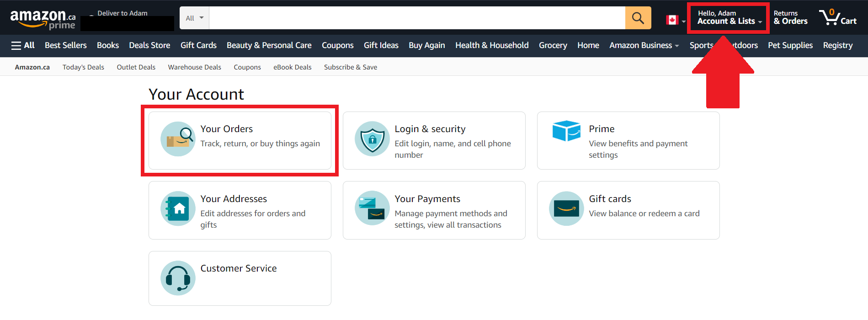Viewport: 868px width, 320px height.
Task: Open Buy Again
Action: (427, 45)
